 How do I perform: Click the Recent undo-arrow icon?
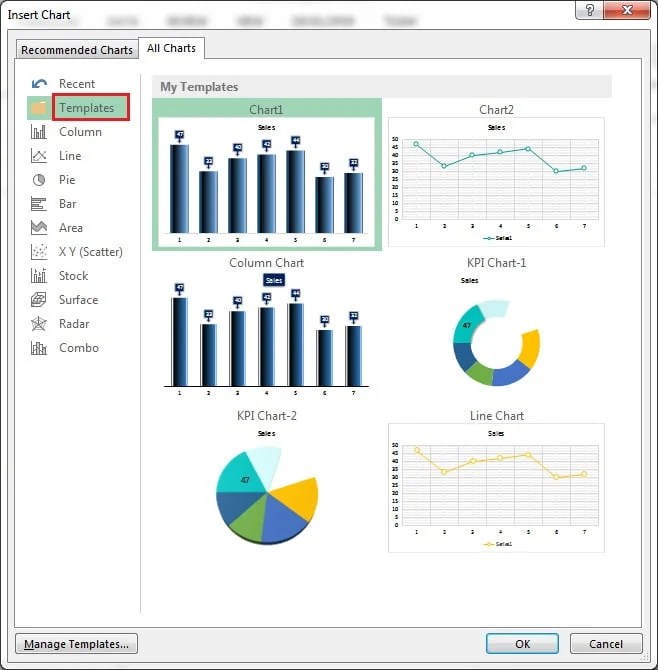click(x=39, y=84)
